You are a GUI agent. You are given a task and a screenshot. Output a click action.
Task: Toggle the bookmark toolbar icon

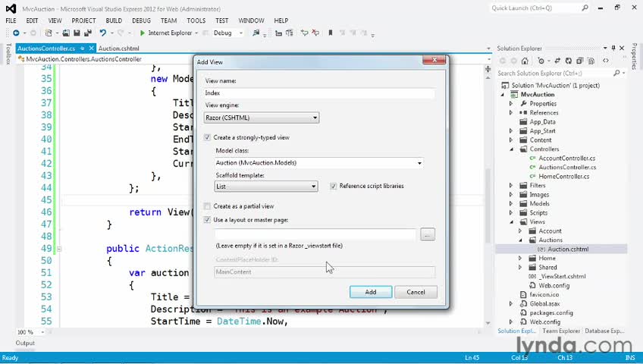click(x=331, y=33)
